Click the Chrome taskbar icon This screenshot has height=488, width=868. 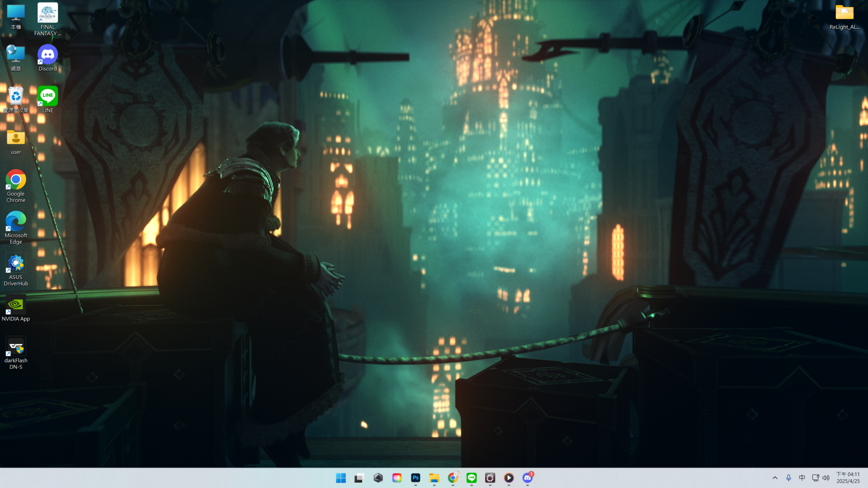click(x=453, y=478)
